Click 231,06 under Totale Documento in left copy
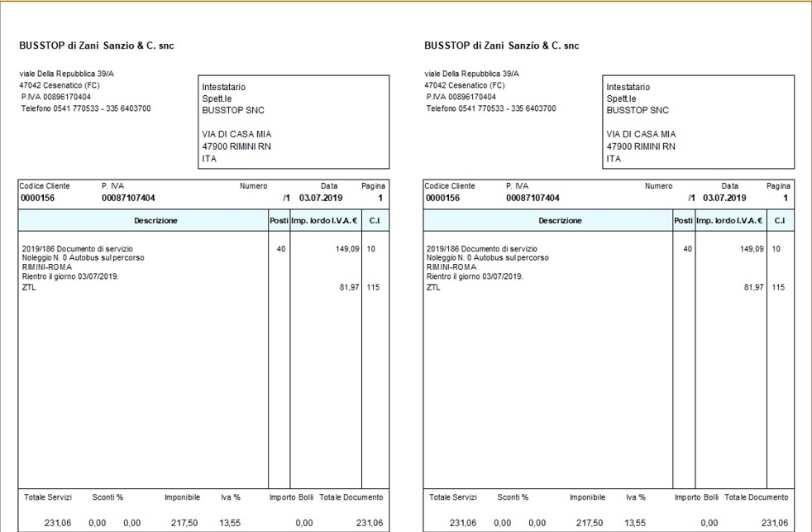The image size is (812, 532). (370, 523)
